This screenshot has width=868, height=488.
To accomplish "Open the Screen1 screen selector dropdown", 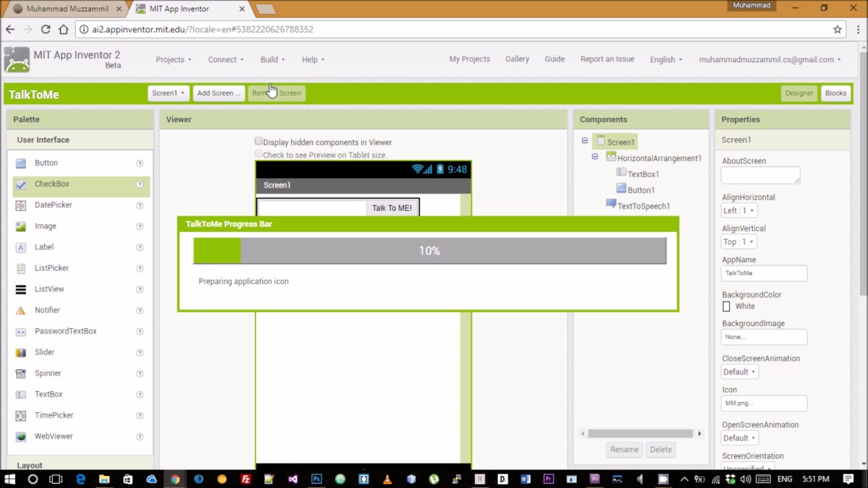I will tap(167, 93).
